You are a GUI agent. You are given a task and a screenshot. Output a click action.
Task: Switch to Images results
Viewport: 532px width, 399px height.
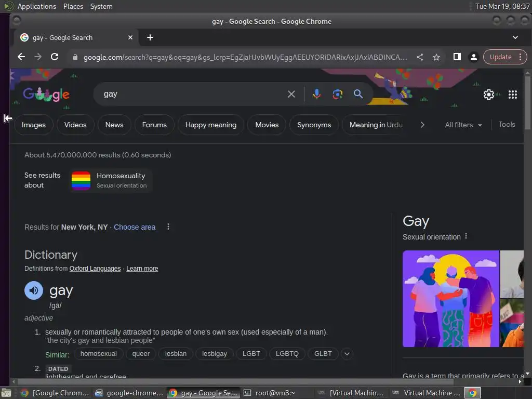(34, 125)
